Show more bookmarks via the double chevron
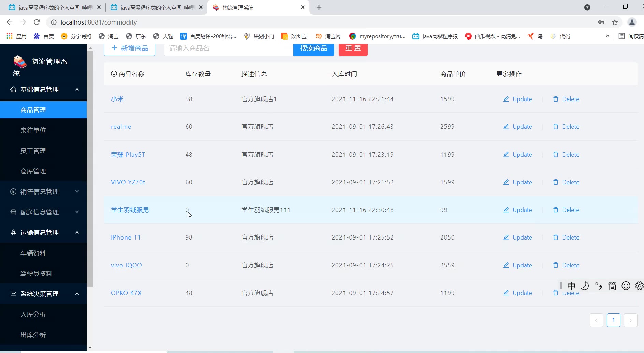This screenshot has height=353, width=644. 608,36
